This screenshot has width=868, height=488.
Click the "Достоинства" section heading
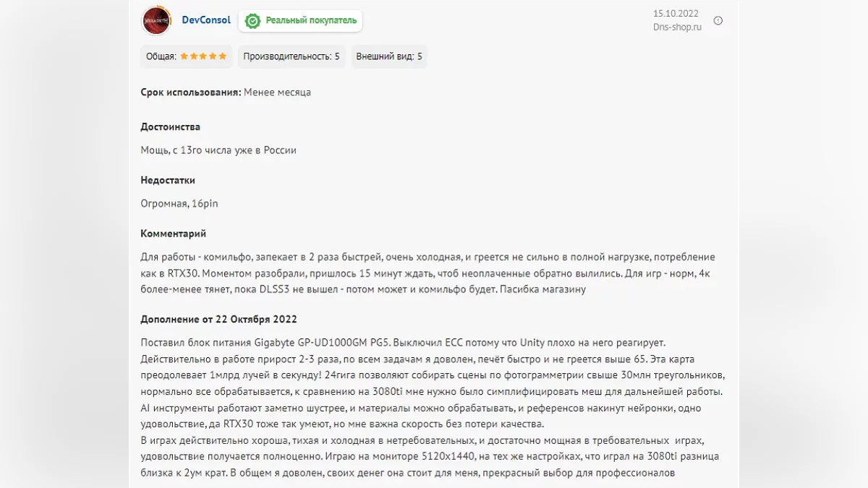171,127
